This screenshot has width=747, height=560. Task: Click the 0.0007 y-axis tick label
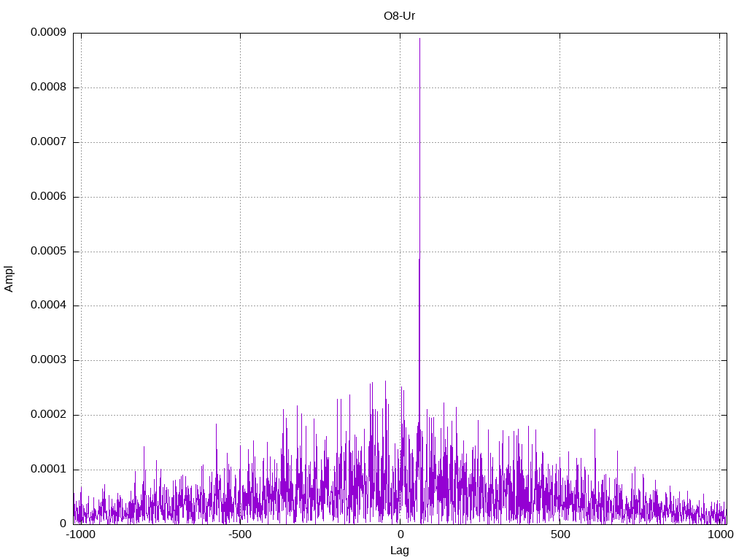click(x=49, y=141)
